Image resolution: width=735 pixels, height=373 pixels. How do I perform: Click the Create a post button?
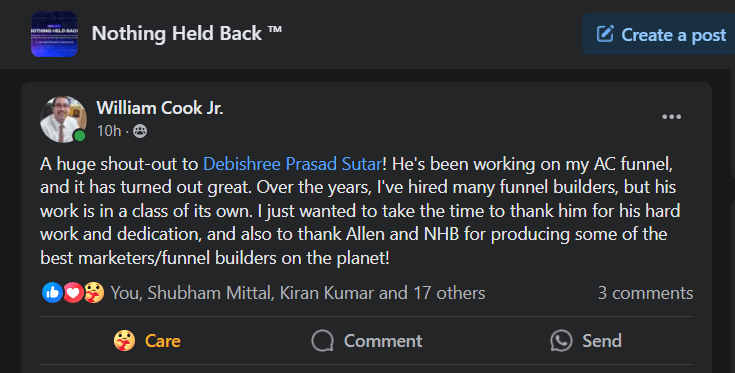click(658, 34)
